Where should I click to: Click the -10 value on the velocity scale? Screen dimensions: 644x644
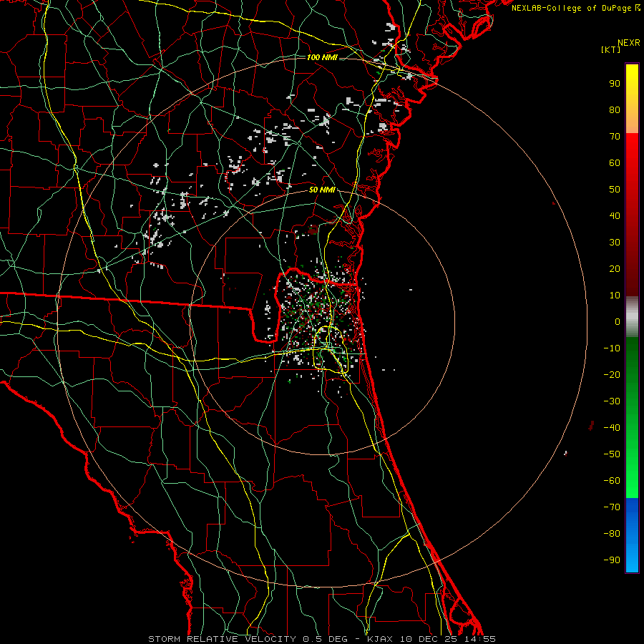612,348
